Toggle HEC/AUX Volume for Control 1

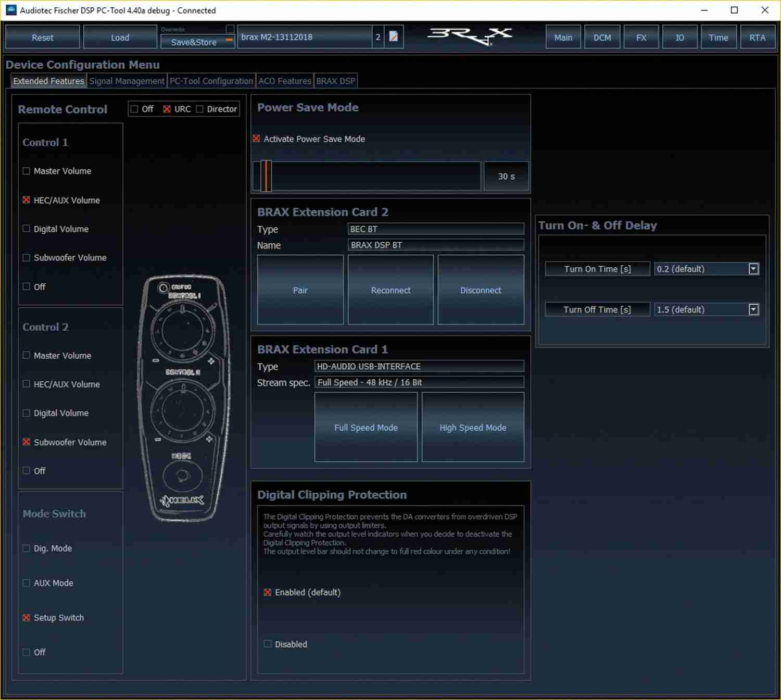tap(27, 200)
